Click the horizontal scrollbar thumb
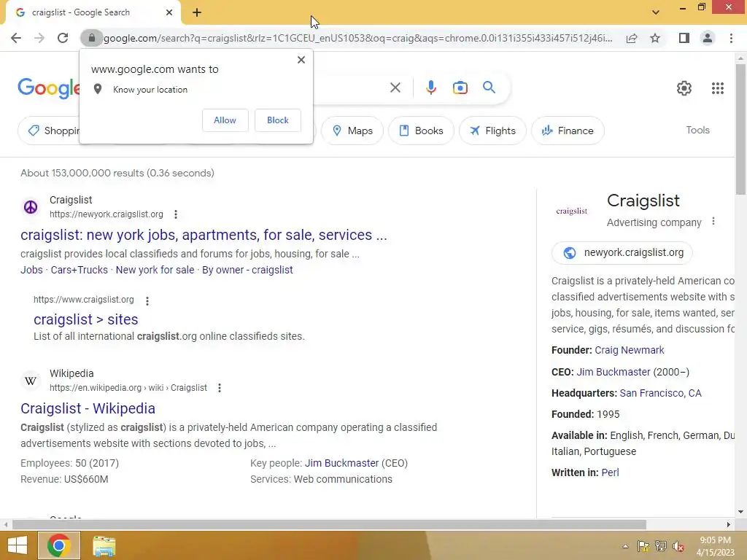The image size is (747, 560). pos(329,525)
